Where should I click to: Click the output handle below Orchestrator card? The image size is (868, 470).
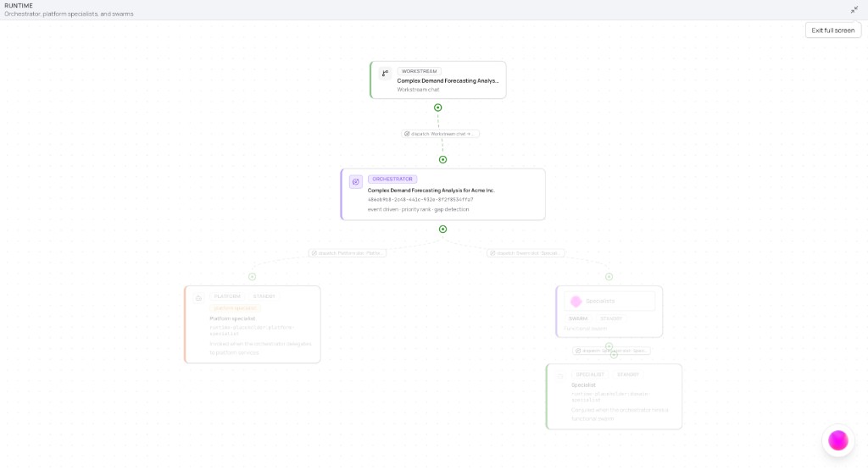[442, 229]
